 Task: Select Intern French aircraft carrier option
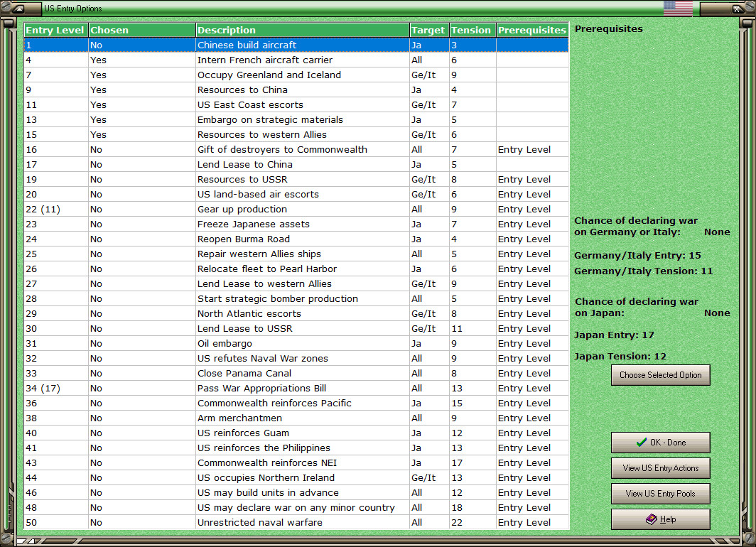click(x=296, y=60)
